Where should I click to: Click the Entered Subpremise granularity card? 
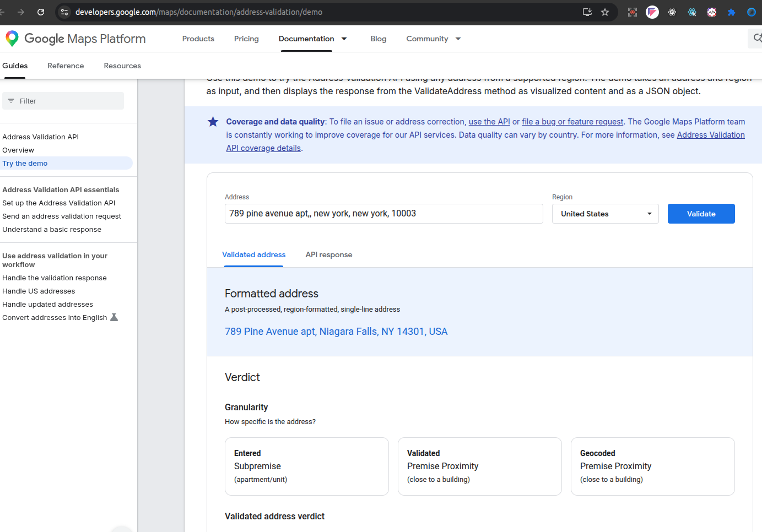tap(307, 466)
